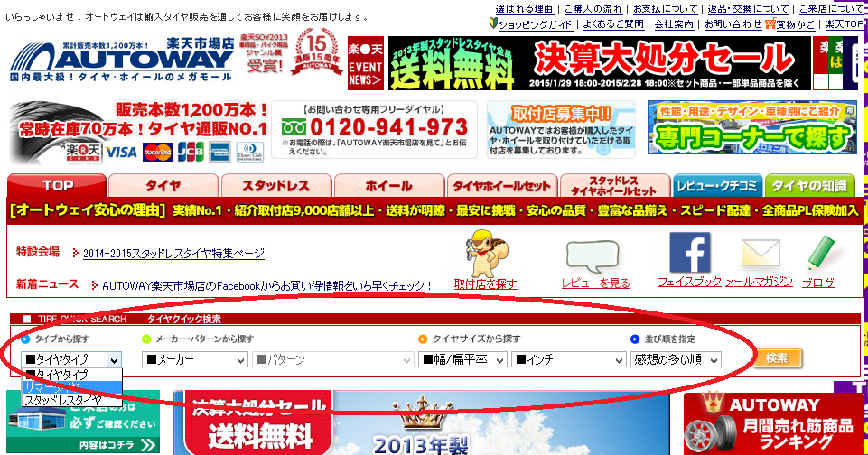This screenshot has width=868, height=455.
Task: Open the ご来店について link
Action: (832, 9)
